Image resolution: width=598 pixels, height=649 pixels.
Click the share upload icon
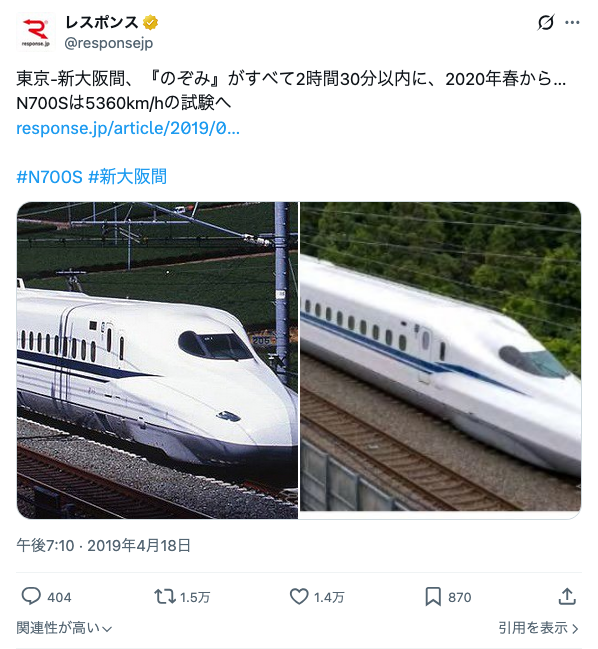click(x=567, y=596)
